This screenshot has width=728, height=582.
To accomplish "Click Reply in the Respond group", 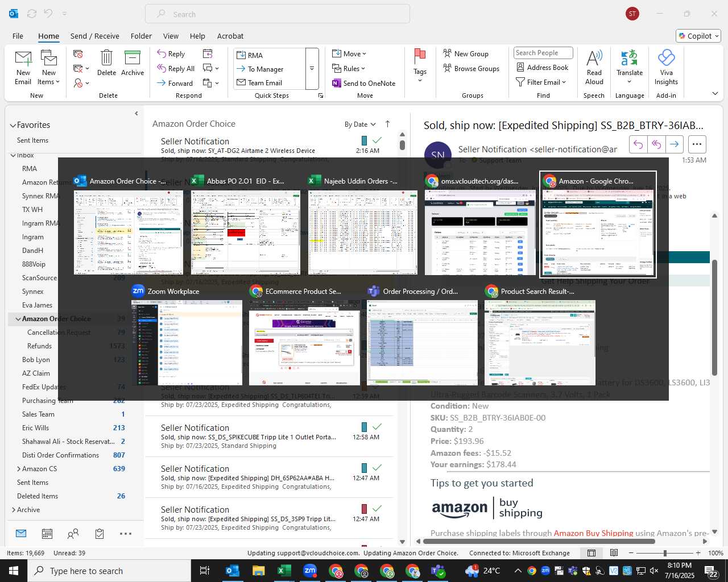I will [171, 53].
